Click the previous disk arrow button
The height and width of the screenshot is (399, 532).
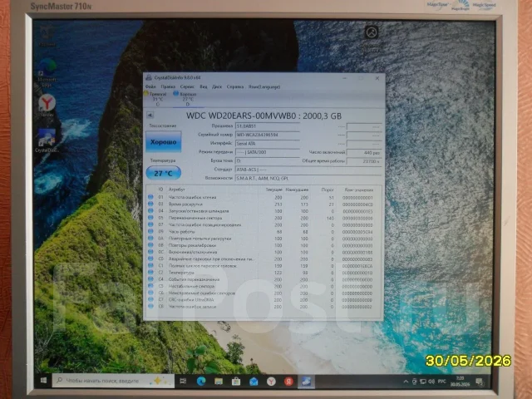click(x=150, y=116)
